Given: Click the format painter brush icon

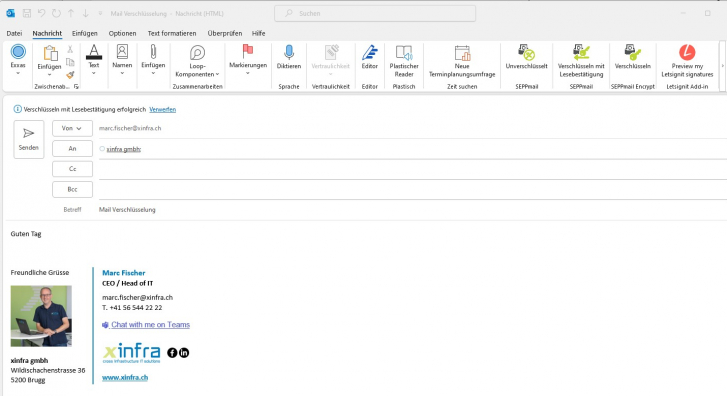Looking at the screenshot, I should [x=70, y=75].
